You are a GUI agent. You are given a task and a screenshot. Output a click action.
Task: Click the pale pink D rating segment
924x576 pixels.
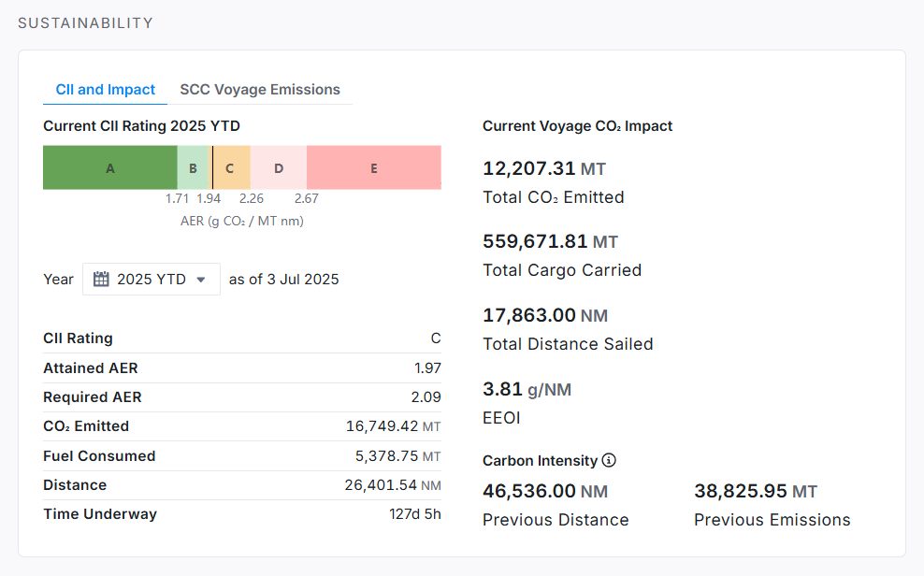279,168
